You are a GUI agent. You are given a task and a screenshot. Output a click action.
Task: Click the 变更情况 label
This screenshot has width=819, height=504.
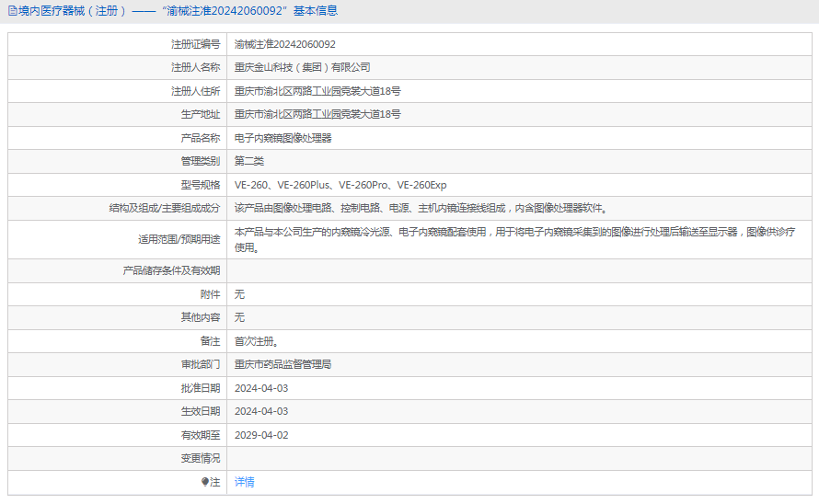click(201, 458)
